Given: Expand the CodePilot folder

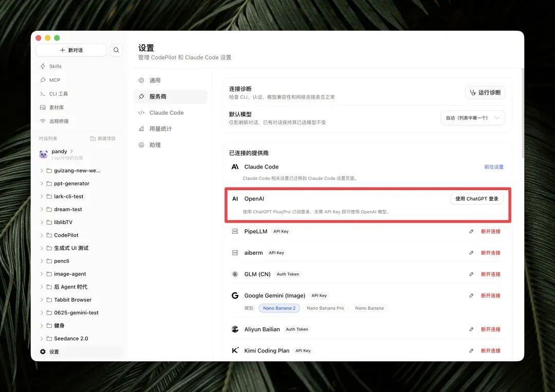Looking at the screenshot, I should [x=42, y=235].
